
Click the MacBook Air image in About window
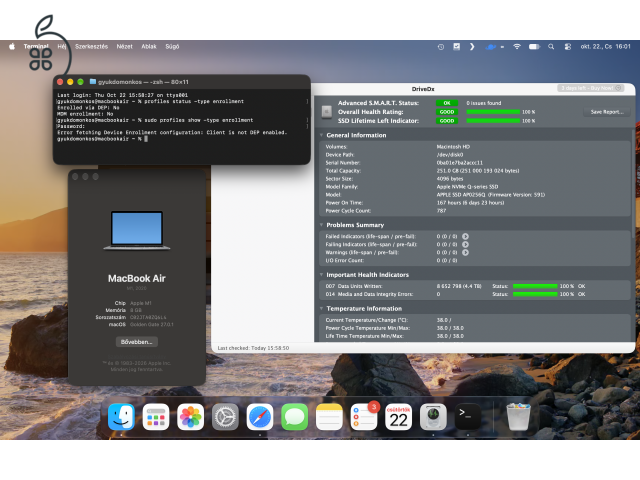(x=137, y=230)
